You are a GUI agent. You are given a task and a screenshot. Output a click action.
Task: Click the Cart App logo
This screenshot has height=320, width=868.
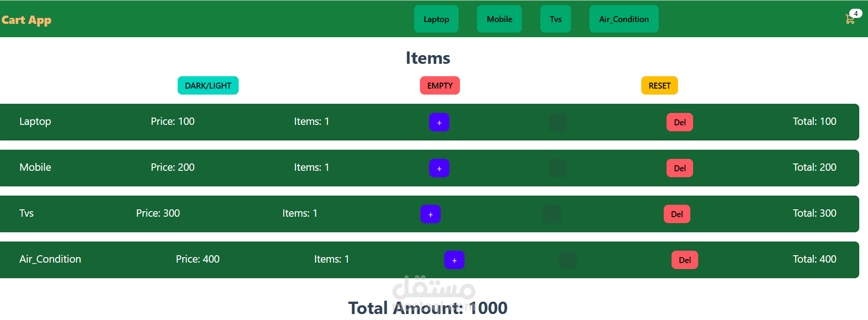[26, 20]
